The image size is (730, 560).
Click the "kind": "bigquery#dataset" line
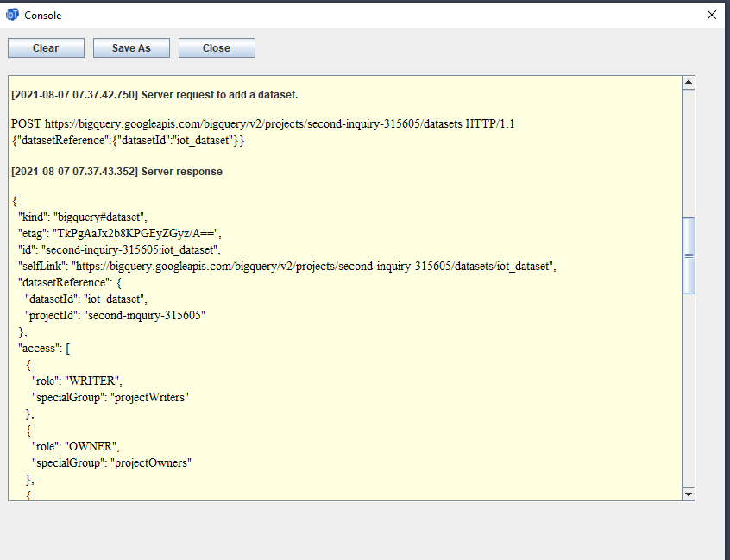(82, 217)
